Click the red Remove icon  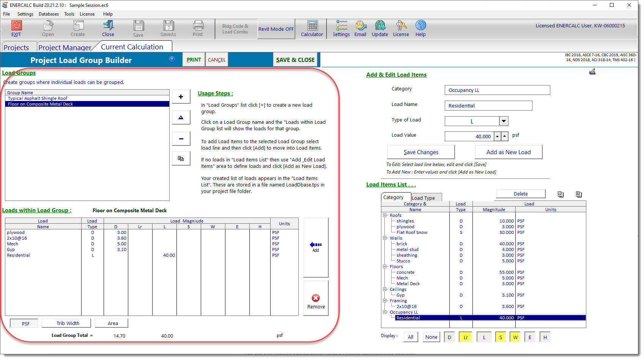[x=316, y=298]
